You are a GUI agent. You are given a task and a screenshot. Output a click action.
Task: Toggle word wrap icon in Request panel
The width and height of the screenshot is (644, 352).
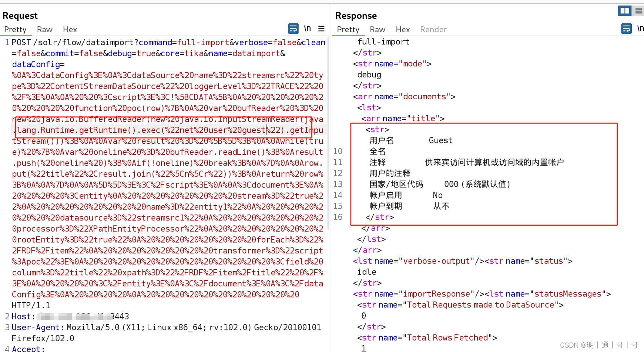(293, 29)
